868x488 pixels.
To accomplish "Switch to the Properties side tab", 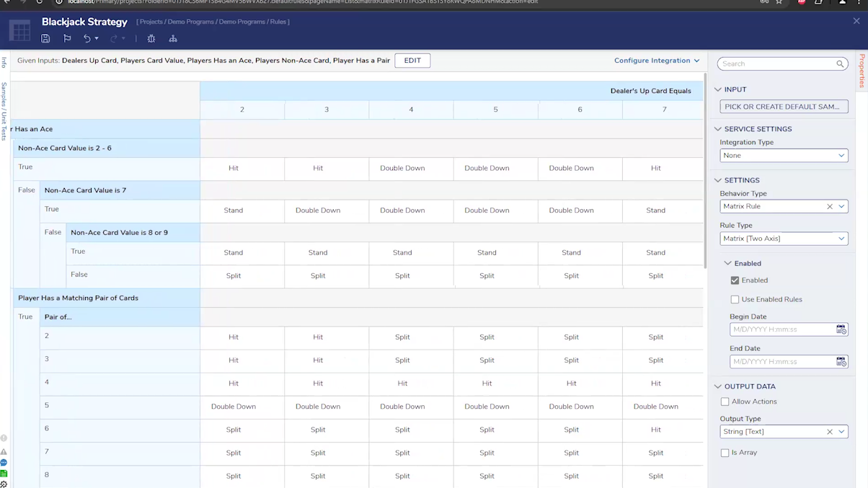I will click(862, 71).
